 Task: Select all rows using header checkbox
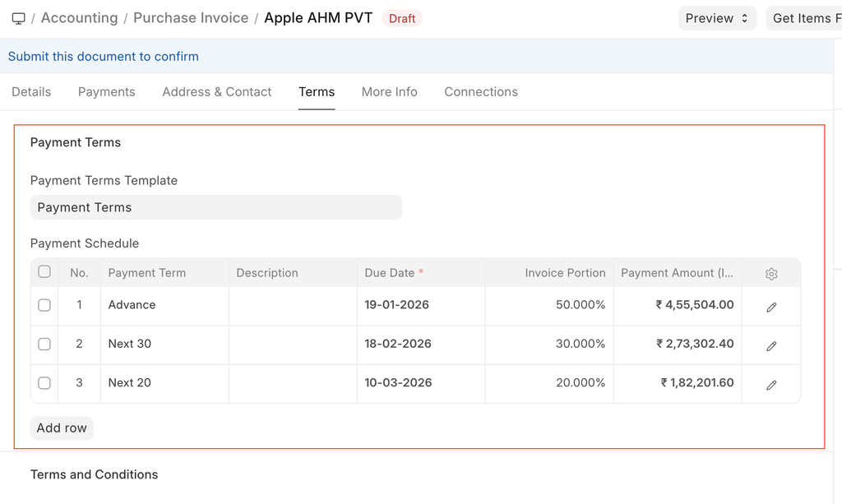point(44,272)
